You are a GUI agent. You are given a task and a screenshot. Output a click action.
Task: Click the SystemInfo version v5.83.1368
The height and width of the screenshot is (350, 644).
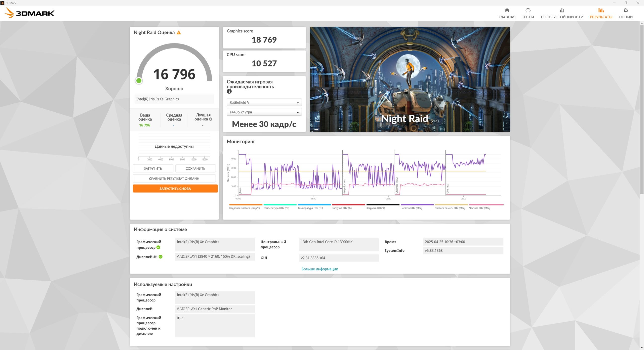[463, 251]
